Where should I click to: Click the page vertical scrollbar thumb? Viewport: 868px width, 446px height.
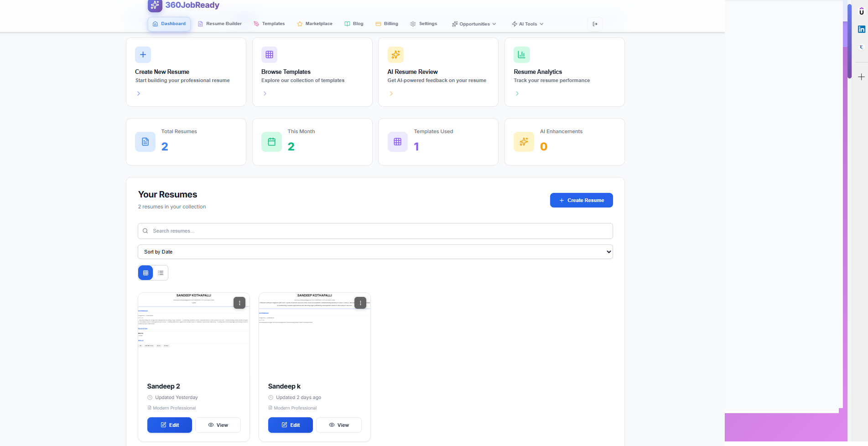click(x=849, y=41)
